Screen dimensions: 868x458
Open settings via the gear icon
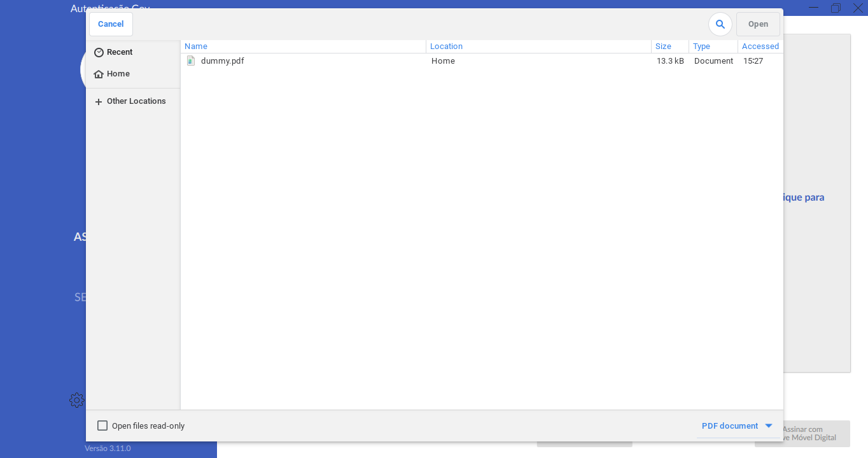coord(77,400)
